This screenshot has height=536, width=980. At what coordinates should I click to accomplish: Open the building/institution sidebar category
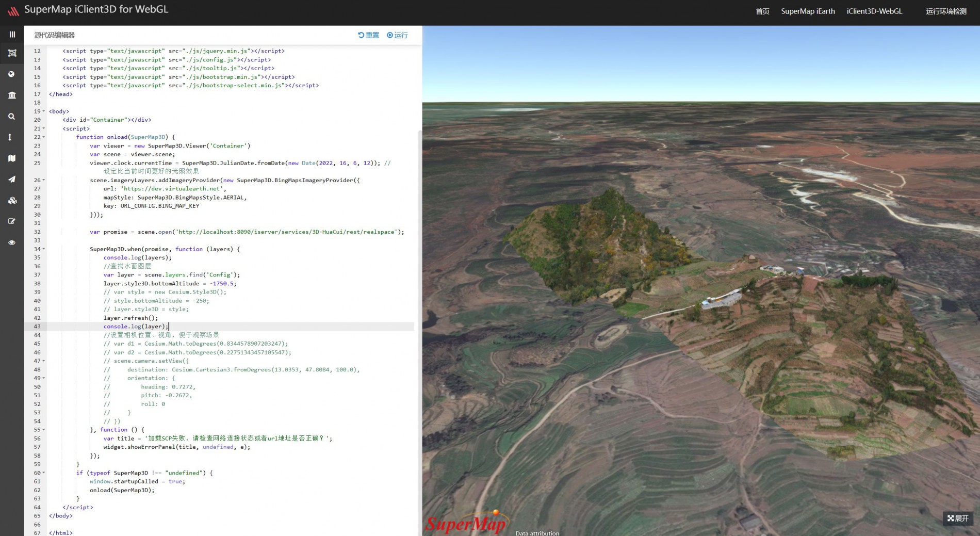12,95
